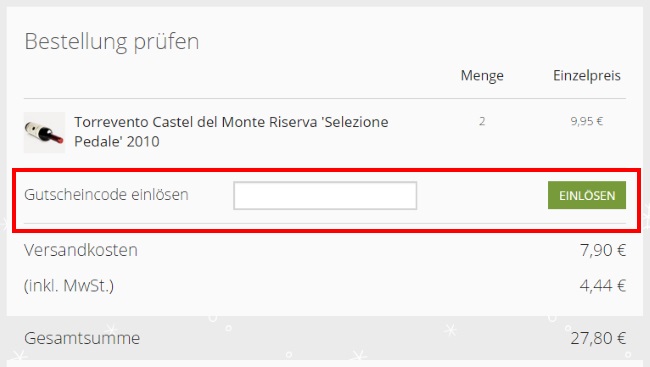Focus the Gutscheincode input field
Screen dimensions: 650x367
click(325, 195)
